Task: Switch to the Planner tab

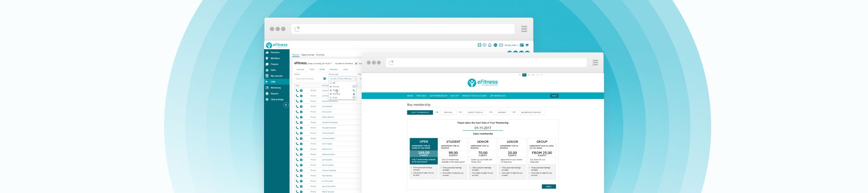Action: click(x=296, y=55)
